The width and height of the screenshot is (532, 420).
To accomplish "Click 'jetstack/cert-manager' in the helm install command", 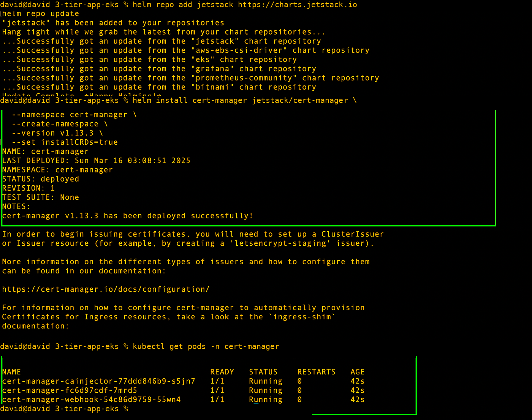I will [x=300, y=101].
